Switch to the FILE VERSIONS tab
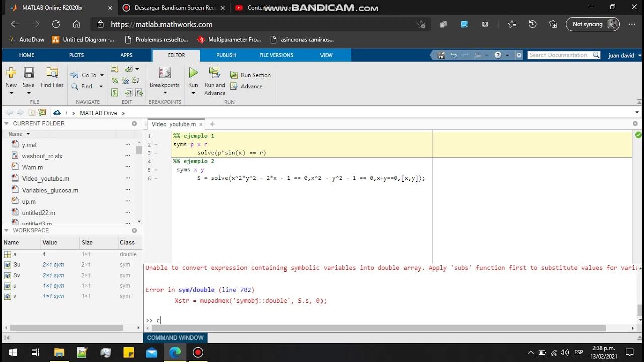Screen dimensions: 644x362 pos(276,55)
